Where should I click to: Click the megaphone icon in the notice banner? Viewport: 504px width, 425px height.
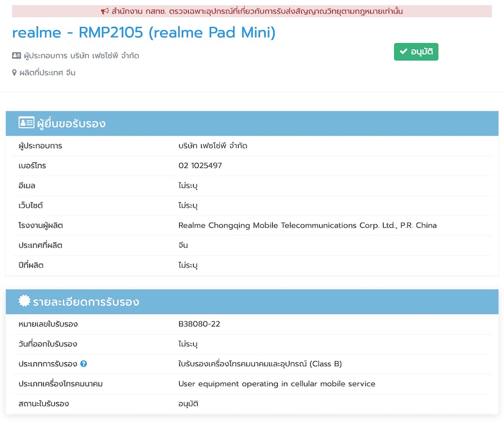click(x=105, y=11)
